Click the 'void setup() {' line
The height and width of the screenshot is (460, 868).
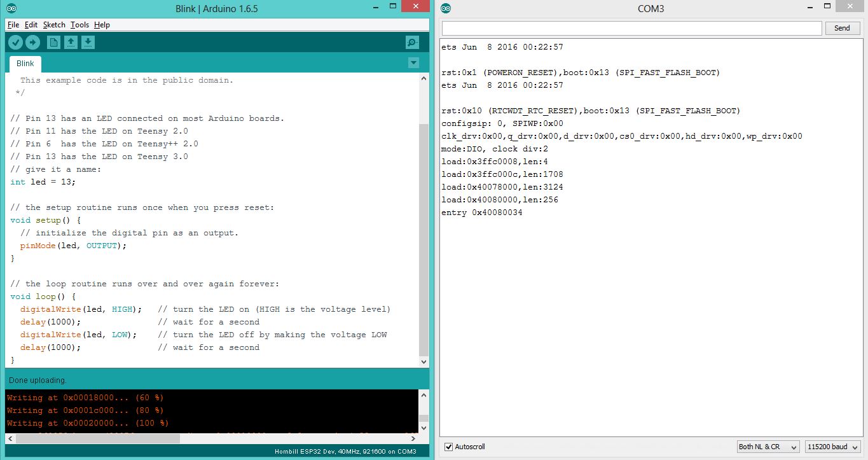tap(45, 220)
